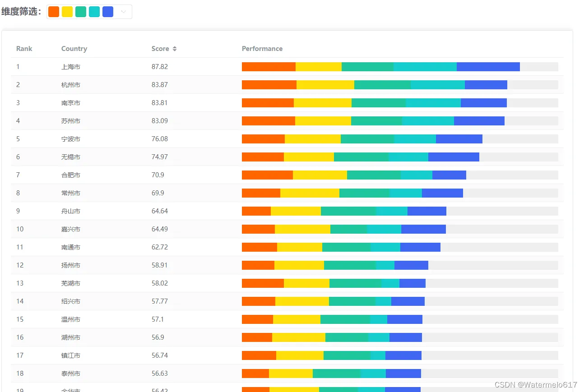584x392 pixels.
Task: Click the orange segment of 上海市's bar
Action: point(269,67)
